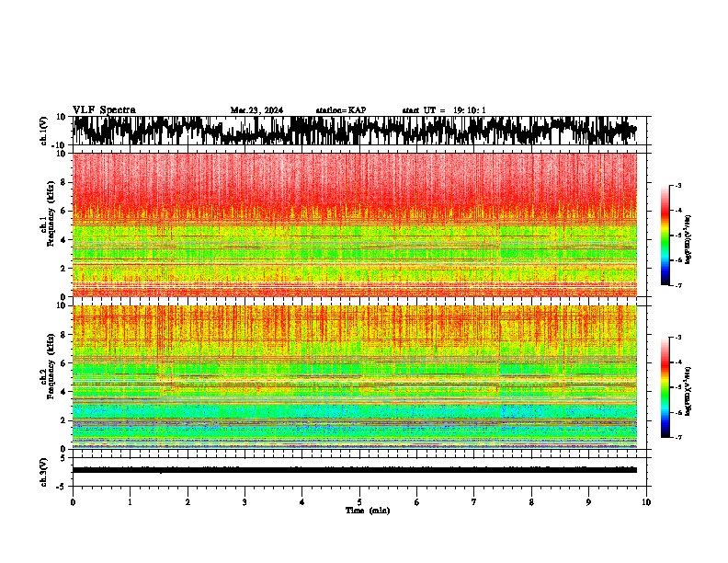Screen dimensions: 728x563
Task: Click bottom time axis tick label '6'
Action: point(416,502)
